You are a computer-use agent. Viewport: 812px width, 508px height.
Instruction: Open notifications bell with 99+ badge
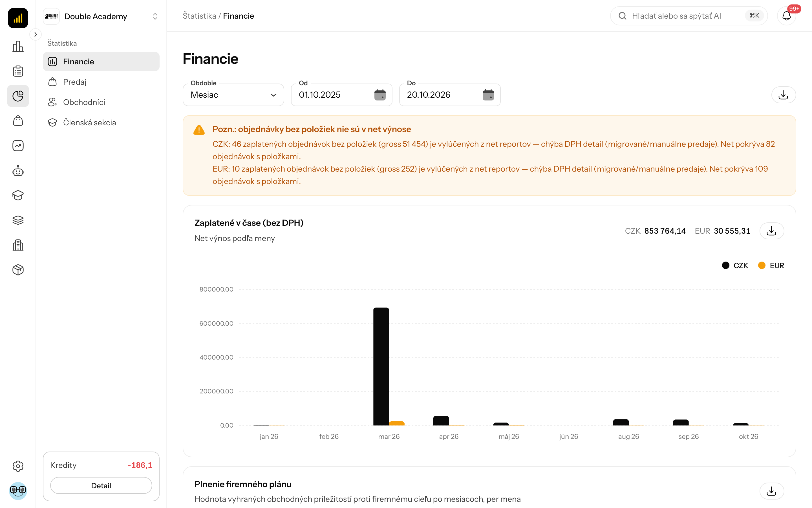click(786, 16)
